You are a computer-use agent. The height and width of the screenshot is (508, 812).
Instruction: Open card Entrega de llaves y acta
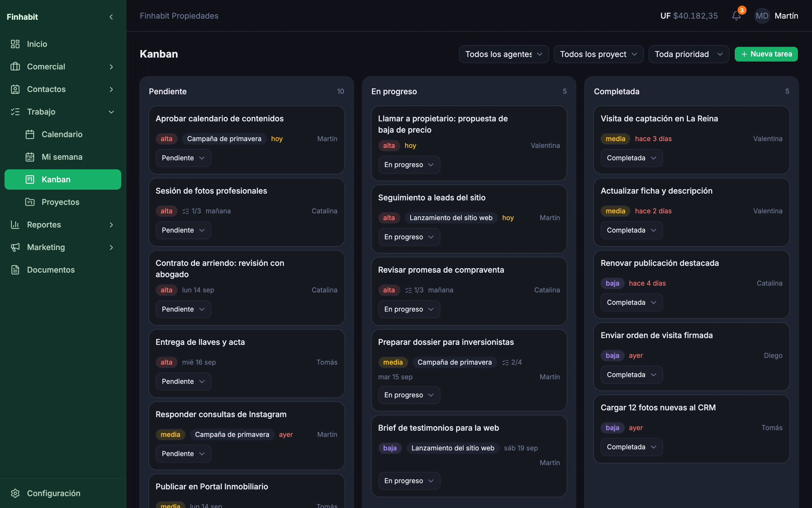(246, 363)
